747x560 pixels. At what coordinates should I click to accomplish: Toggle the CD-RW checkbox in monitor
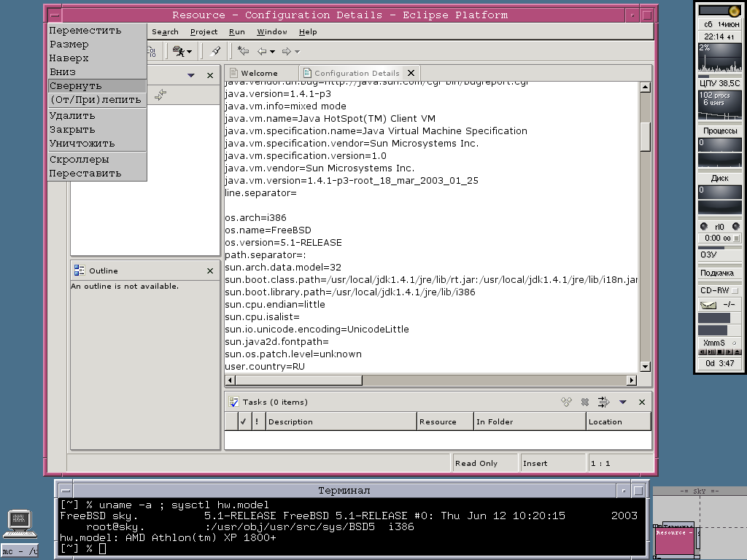pos(735,290)
